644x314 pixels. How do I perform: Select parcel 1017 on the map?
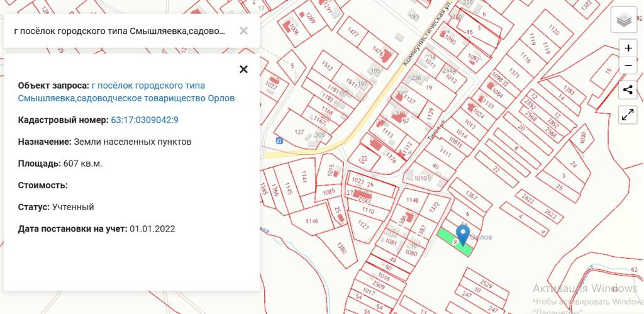[369, 293]
